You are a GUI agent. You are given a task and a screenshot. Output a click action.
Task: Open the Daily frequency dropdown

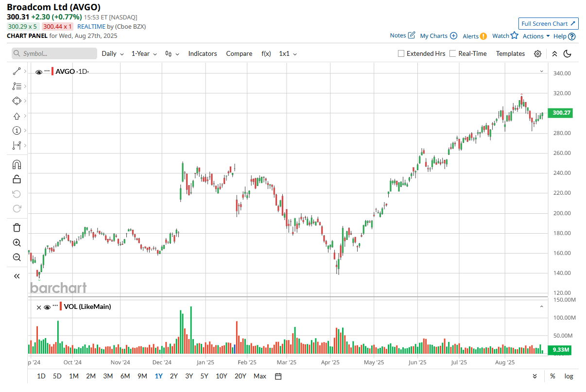113,54
